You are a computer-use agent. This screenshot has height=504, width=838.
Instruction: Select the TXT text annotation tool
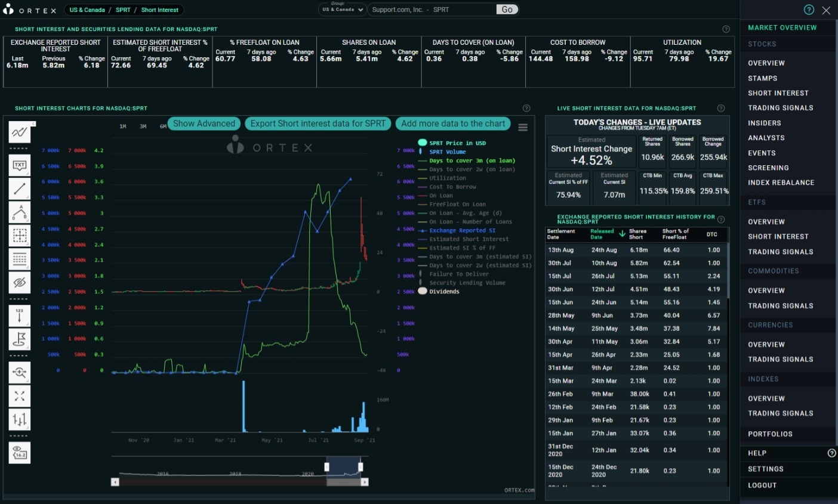(20, 165)
